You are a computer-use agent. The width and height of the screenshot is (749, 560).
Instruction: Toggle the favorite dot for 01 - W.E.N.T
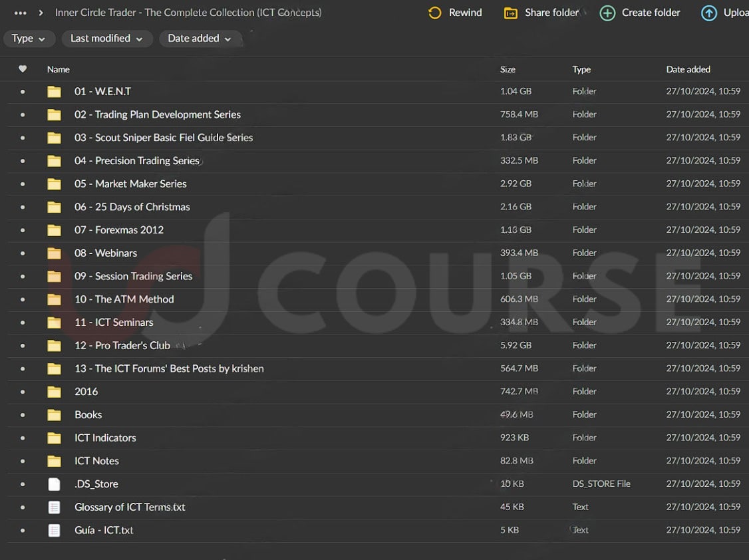point(23,92)
